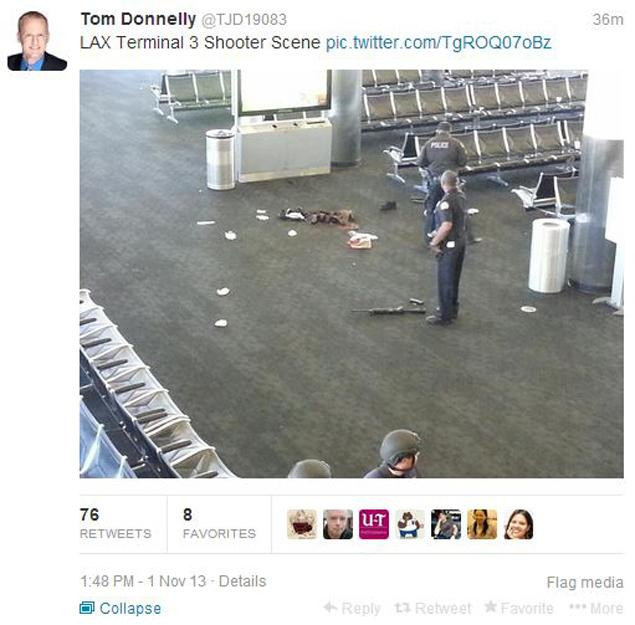The image size is (635, 625).
Task: View the 8 favorites list
Action: (219, 524)
